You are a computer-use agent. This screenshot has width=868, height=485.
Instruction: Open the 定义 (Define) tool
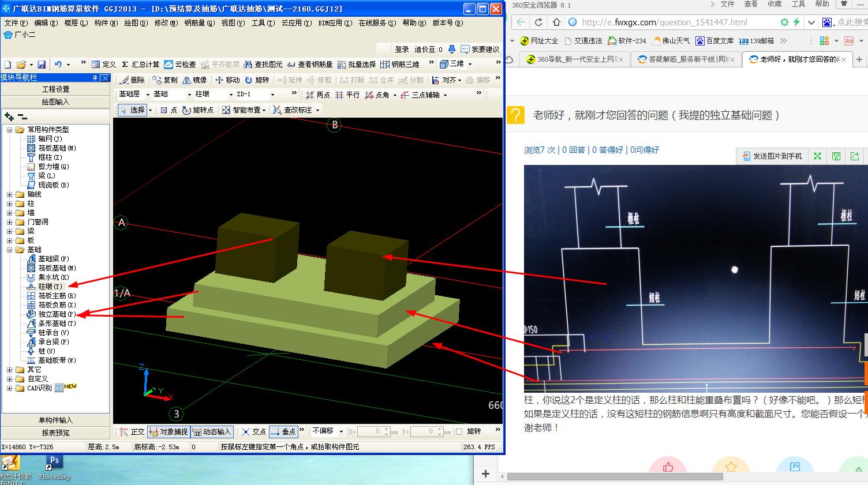(103, 65)
